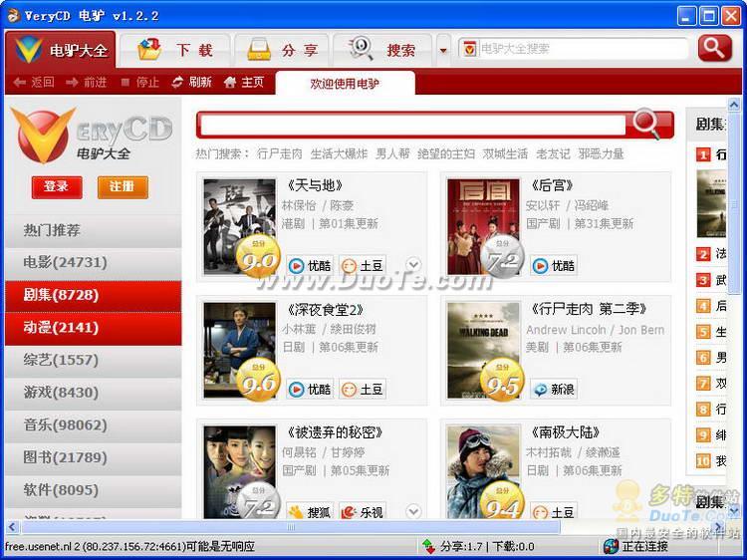Image resolution: width=747 pixels, height=560 pixels.
Task: Click the 正在连接 connection status icon
Action: (611, 546)
